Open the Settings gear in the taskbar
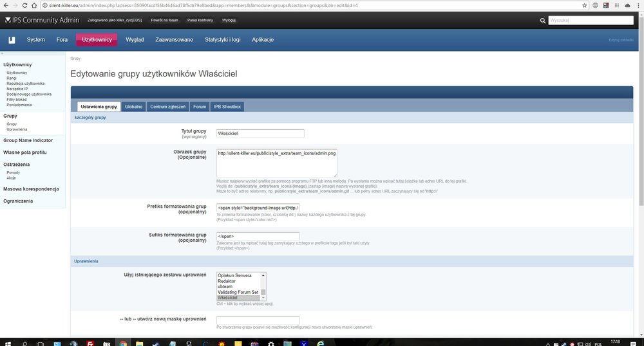The width and height of the screenshot is (644, 346). pos(270,343)
